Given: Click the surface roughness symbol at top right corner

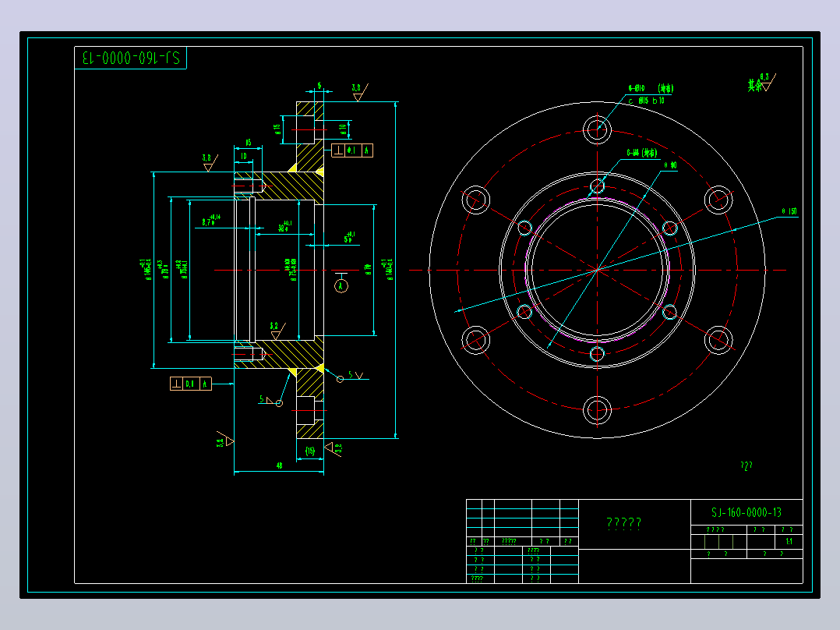Looking at the screenshot, I should pos(762,83).
